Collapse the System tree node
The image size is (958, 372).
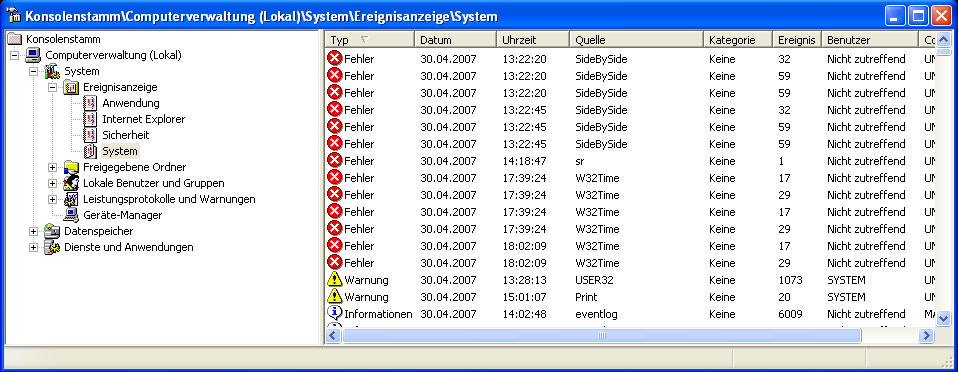click(x=34, y=71)
